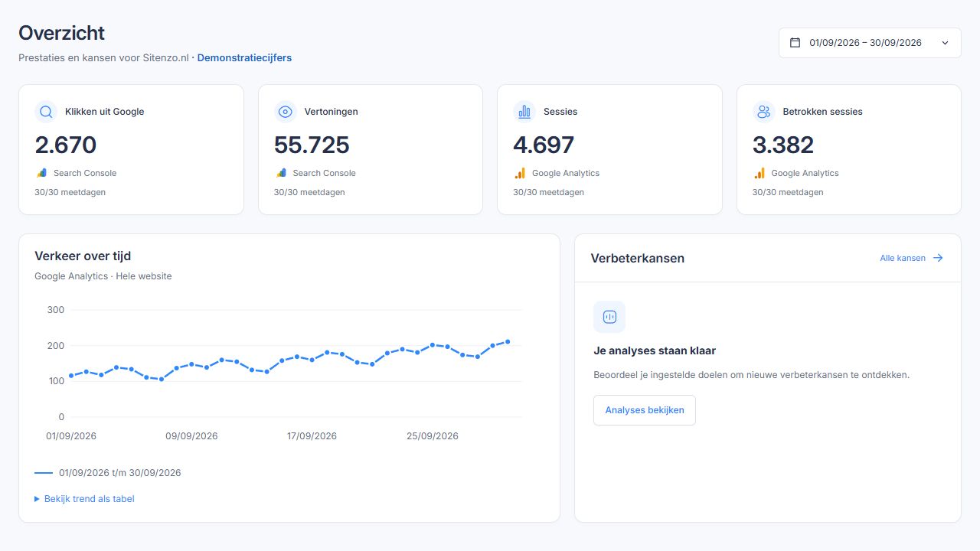Click the Overzicht page title
This screenshot has width=980, height=551.
pyautogui.click(x=61, y=33)
